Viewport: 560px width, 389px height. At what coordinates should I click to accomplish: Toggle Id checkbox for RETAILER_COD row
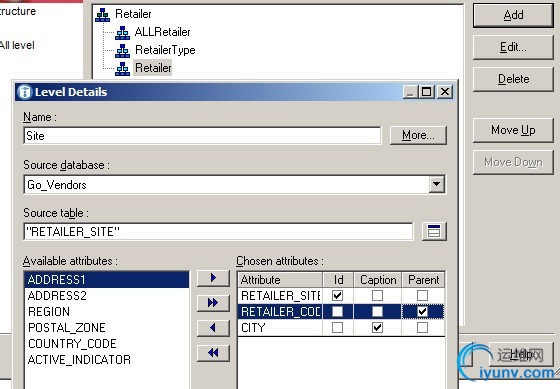(x=338, y=311)
